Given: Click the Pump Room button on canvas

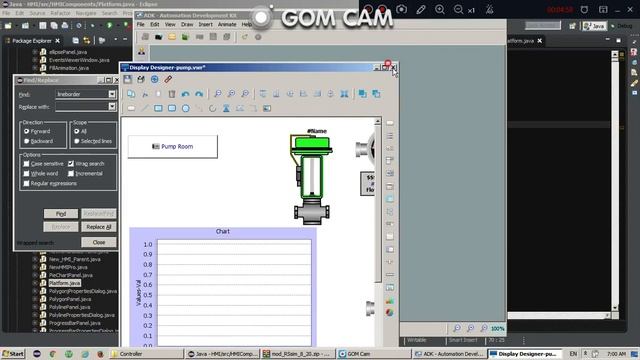Looking at the screenshot, I should [173, 147].
